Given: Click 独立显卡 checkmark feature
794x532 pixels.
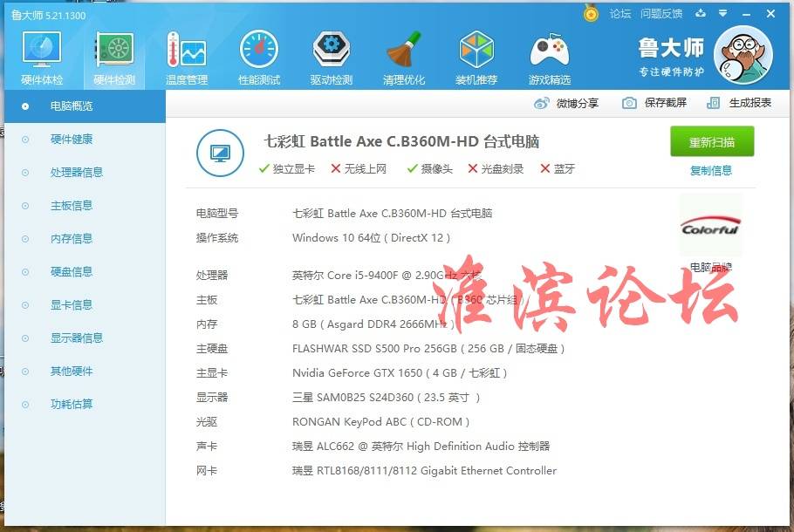Looking at the screenshot, I should pyautogui.click(x=286, y=168).
